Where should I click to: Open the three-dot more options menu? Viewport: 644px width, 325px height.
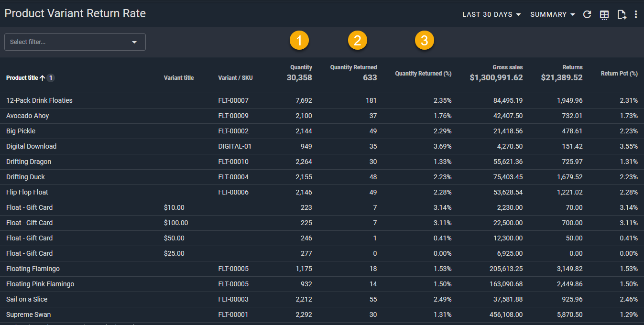(636, 15)
